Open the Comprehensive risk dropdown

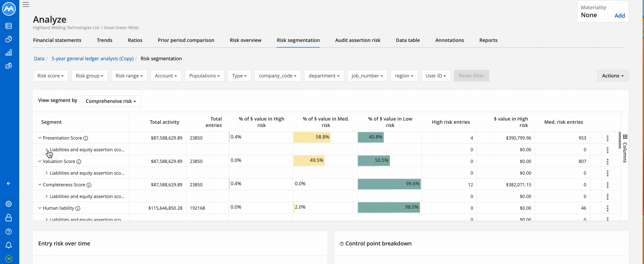point(111,101)
